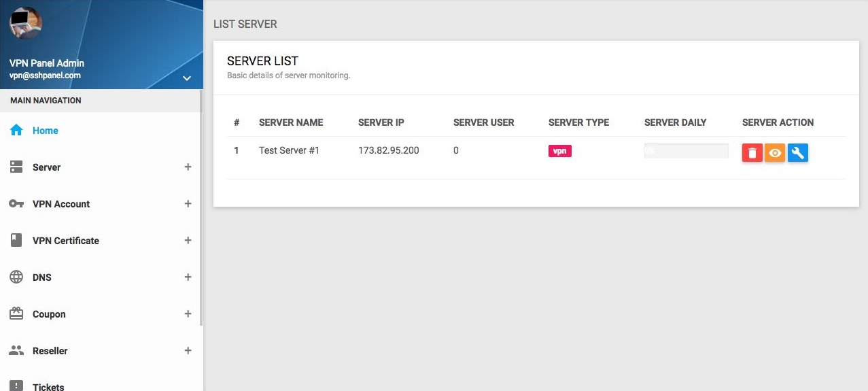Expand the Coupon submenu plus sign

click(188, 314)
